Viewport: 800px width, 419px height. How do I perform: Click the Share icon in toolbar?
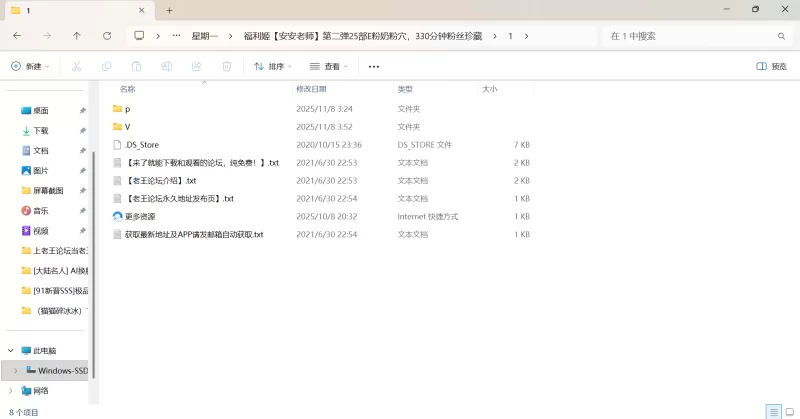tap(197, 66)
